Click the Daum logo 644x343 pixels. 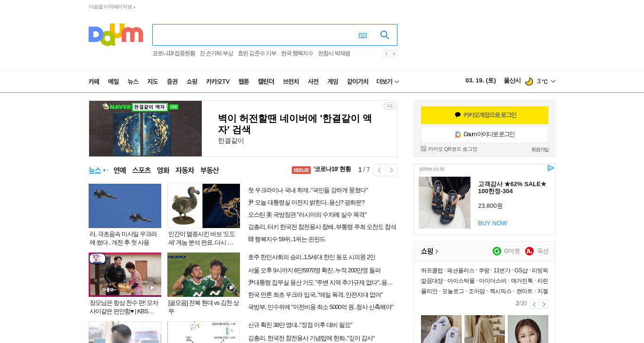click(116, 35)
